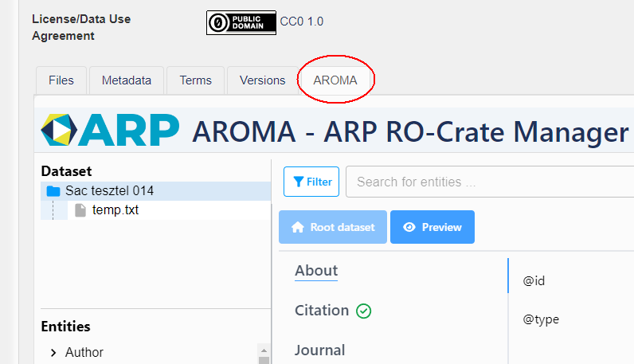Click the @id property label
Screen dimensions: 634x364
click(534, 280)
